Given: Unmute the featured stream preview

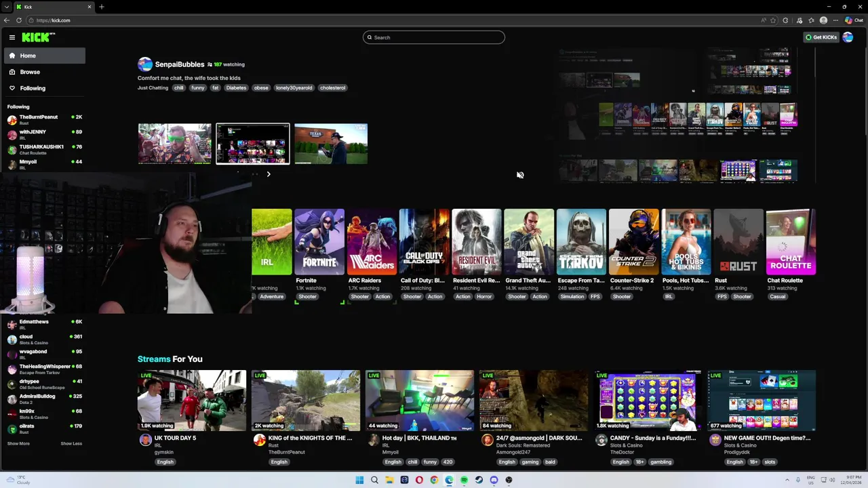Looking at the screenshot, I should coord(520,175).
